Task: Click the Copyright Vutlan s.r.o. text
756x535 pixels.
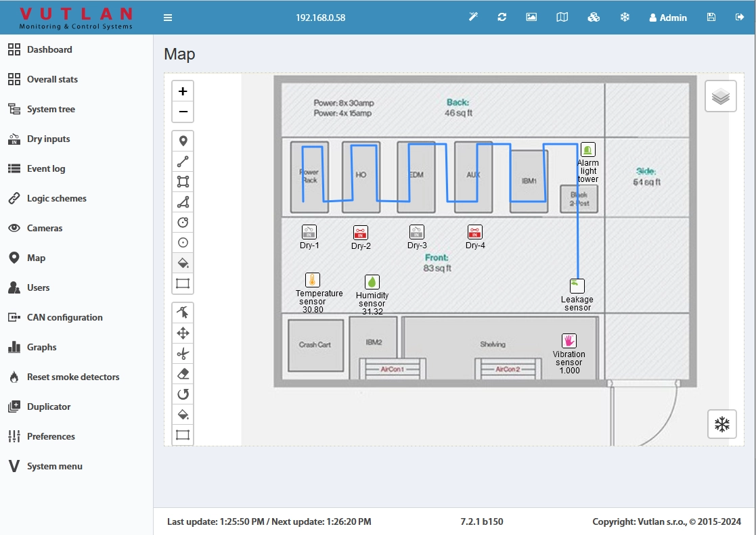Action: [667, 521]
